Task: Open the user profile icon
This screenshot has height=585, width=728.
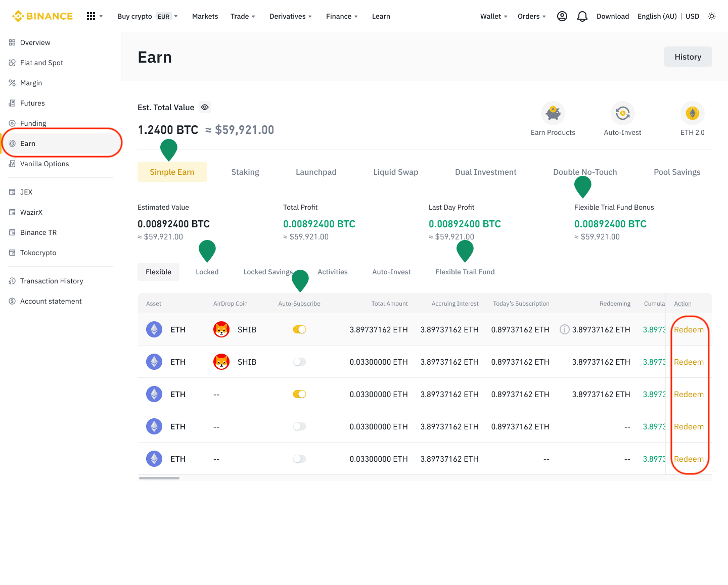Action: click(562, 16)
